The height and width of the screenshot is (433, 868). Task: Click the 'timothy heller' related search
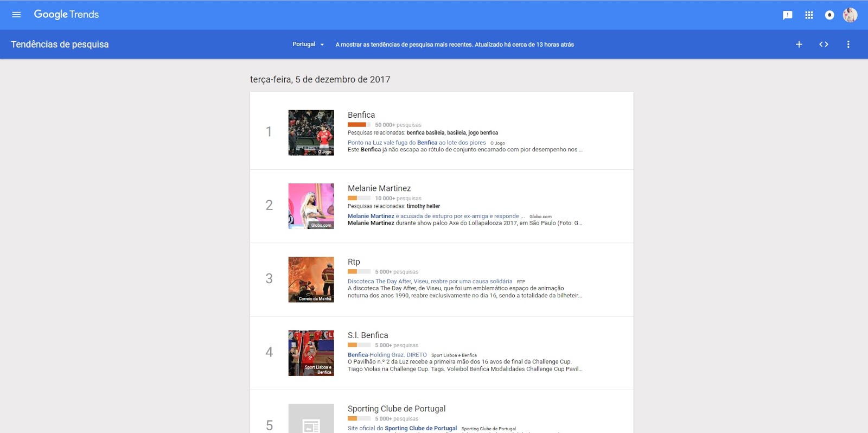coord(423,206)
